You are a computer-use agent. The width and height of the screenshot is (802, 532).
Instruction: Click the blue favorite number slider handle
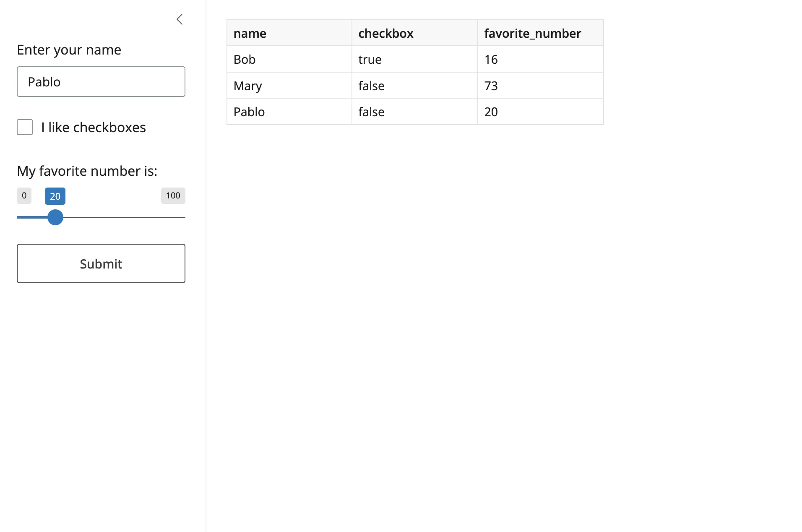point(55,217)
